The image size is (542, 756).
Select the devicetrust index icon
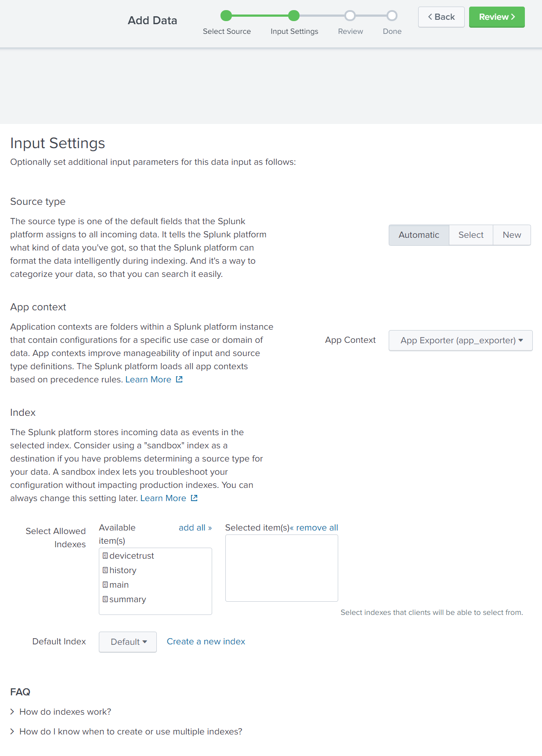coord(105,556)
